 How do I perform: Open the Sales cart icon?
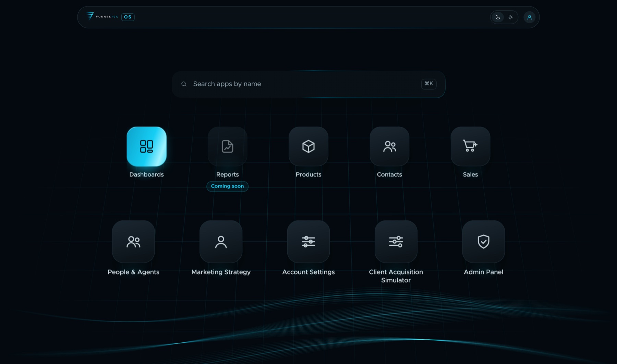(470, 146)
